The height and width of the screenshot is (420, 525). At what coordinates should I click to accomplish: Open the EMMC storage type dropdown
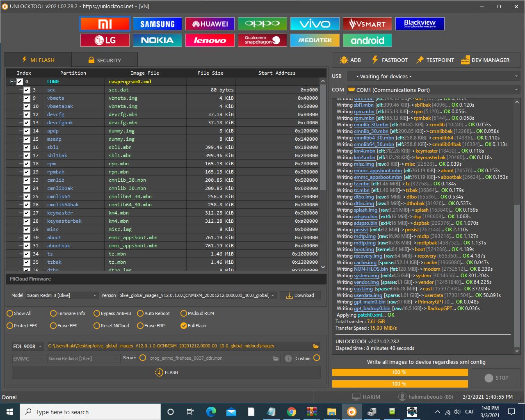point(28,358)
